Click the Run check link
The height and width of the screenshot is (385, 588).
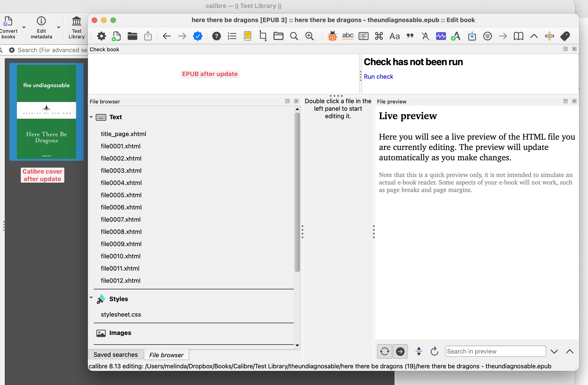(378, 77)
